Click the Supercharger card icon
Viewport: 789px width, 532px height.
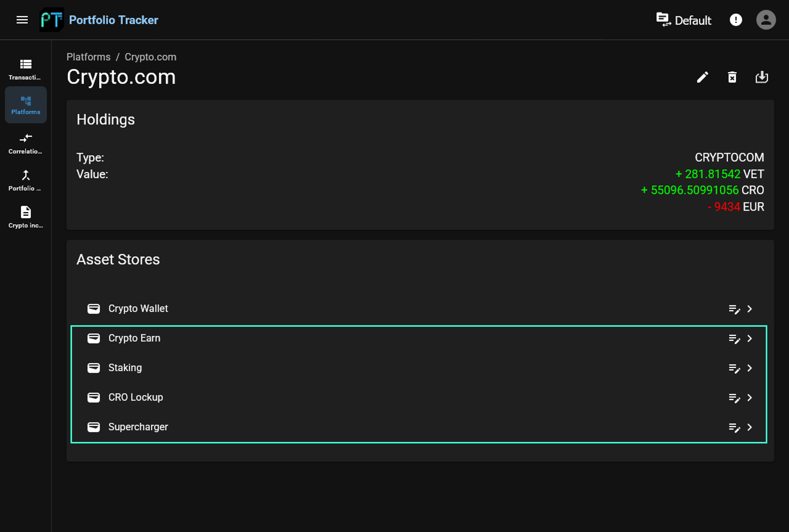pyautogui.click(x=94, y=427)
